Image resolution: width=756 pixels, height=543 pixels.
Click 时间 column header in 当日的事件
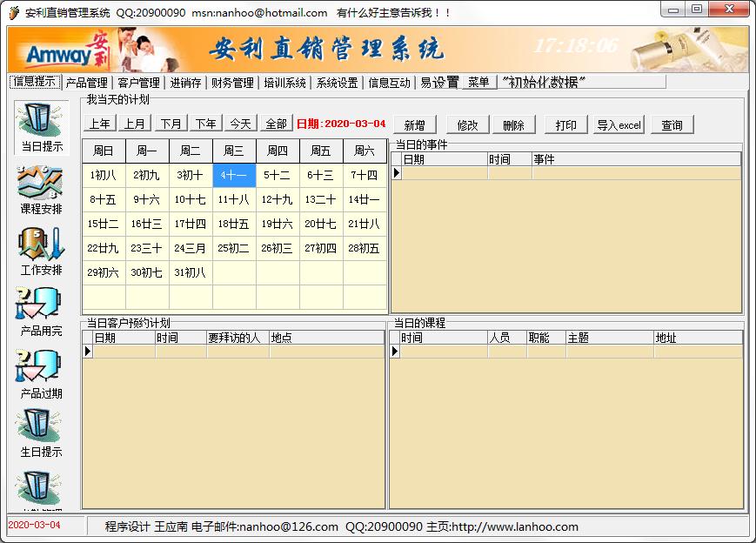tap(510, 159)
